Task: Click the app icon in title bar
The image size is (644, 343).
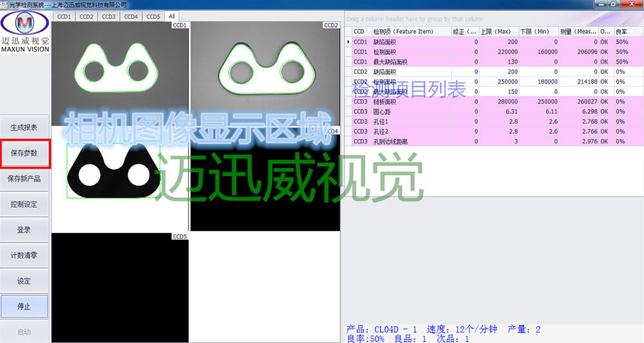Action: (x=5, y=5)
